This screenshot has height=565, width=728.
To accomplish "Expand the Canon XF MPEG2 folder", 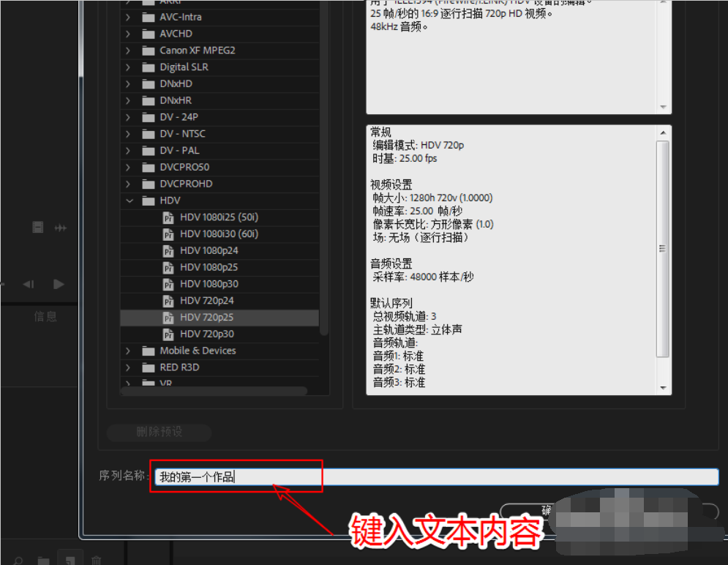I will 128,50.
